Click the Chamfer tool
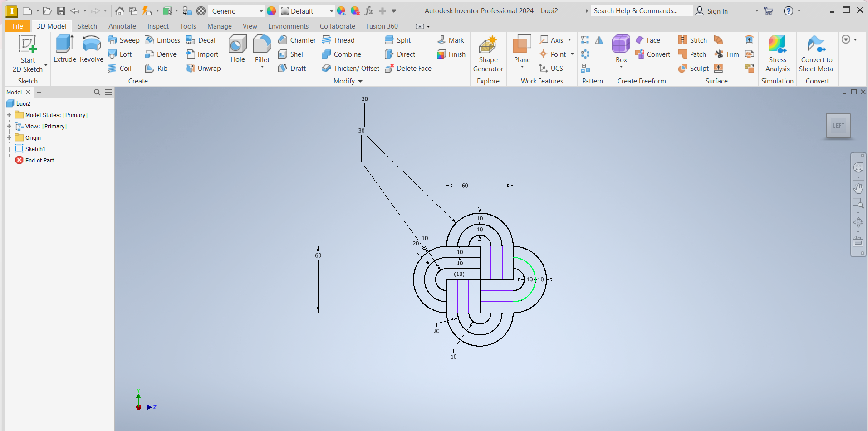This screenshot has height=431, width=868. click(x=297, y=40)
